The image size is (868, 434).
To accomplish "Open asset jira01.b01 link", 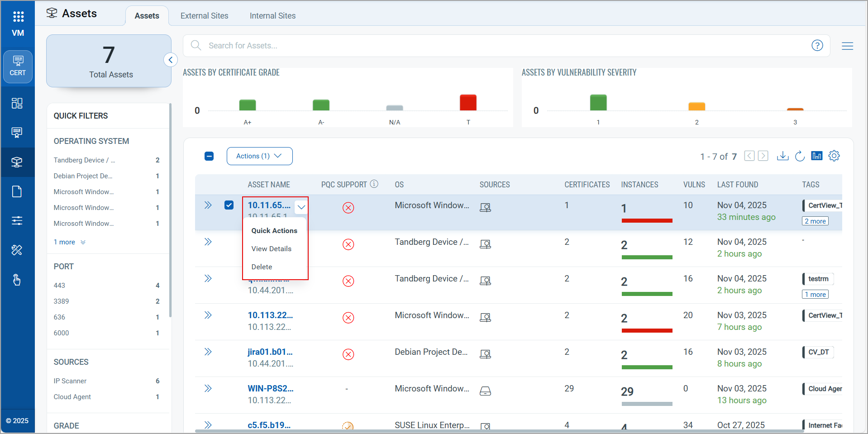I will tap(270, 352).
